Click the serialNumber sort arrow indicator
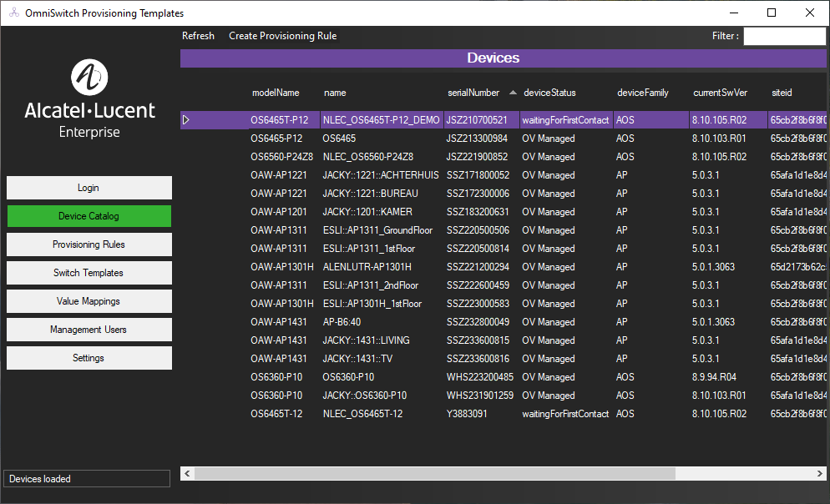 [513, 93]
